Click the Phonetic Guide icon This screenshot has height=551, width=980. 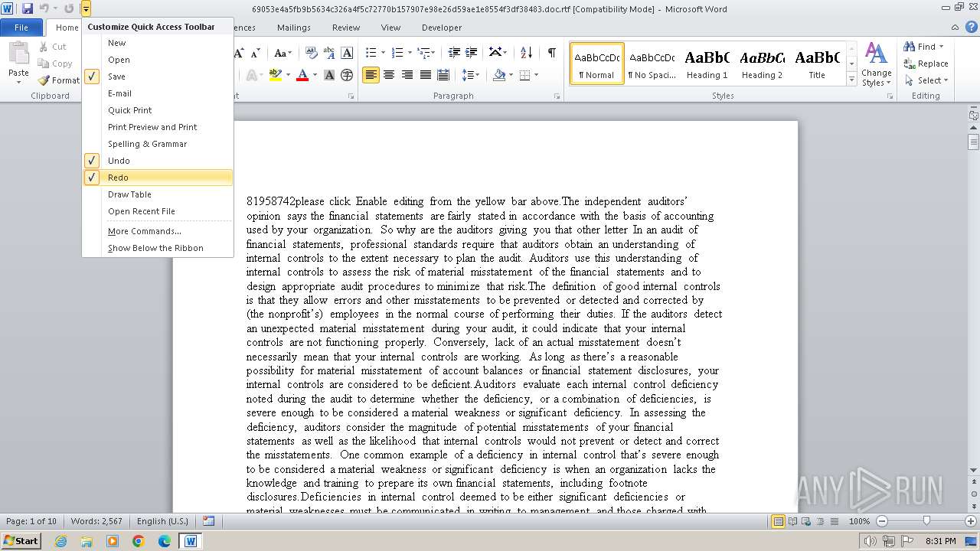[x=329, y=53]
